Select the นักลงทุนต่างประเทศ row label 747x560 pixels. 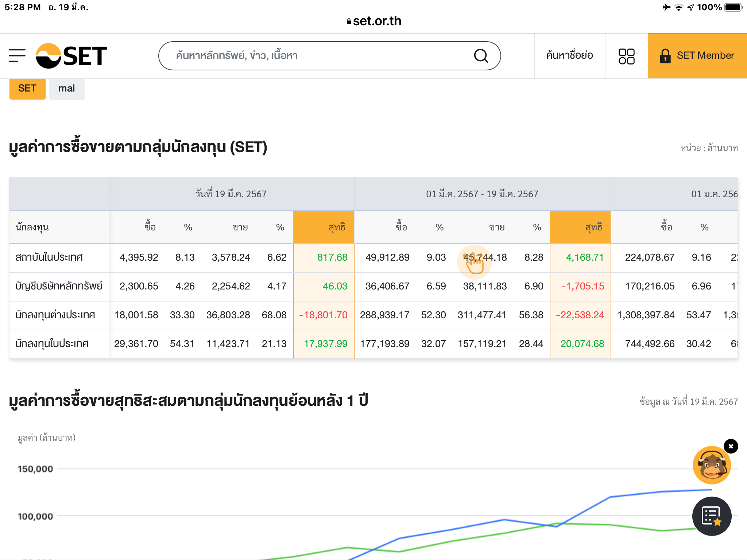pos(55,315)
